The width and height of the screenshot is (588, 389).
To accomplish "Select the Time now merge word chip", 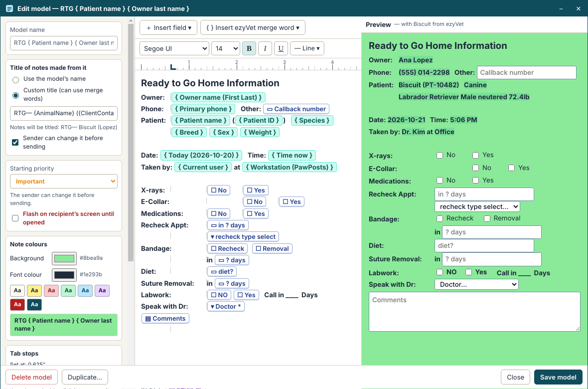I will click(292, 155).
